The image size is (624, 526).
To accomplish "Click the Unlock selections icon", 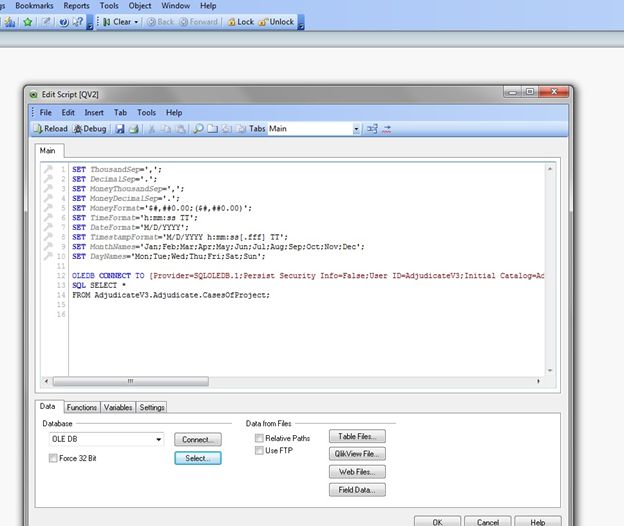I will click(x=275, y=21).
